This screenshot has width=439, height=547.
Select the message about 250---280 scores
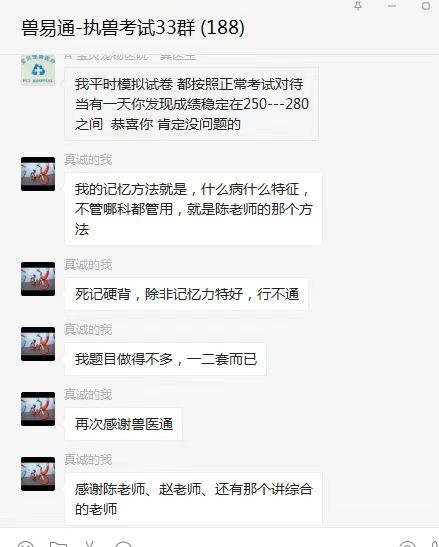191,104
